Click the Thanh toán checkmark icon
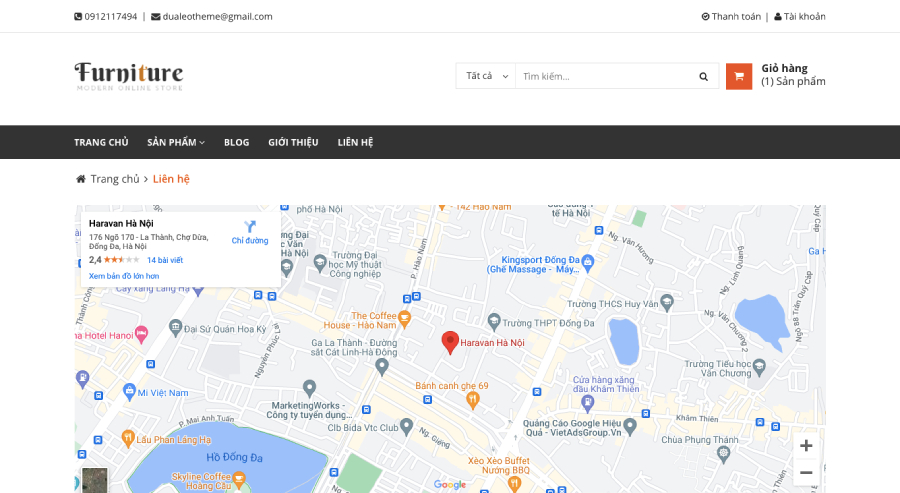 point(705,17)
